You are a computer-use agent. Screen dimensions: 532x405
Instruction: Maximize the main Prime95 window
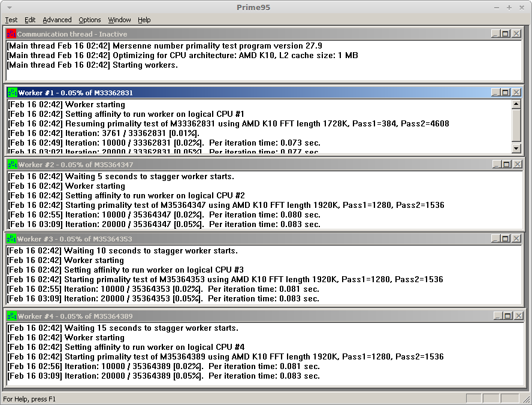click(509, 7)
